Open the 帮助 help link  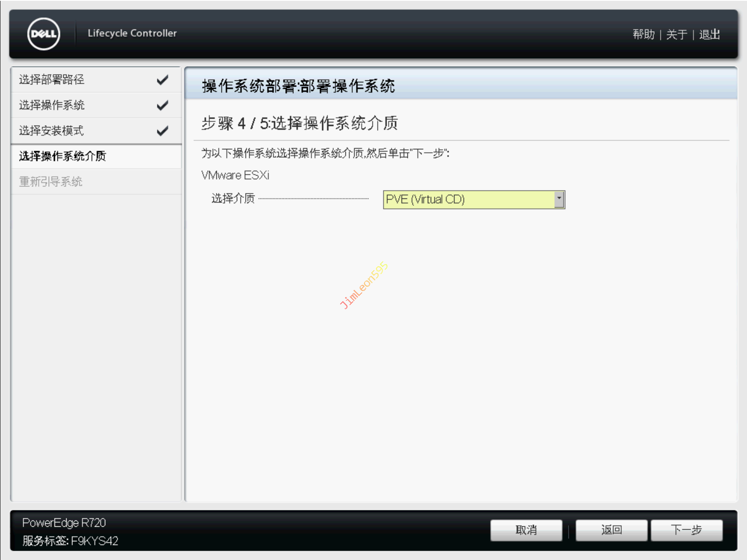click(643, 34)
